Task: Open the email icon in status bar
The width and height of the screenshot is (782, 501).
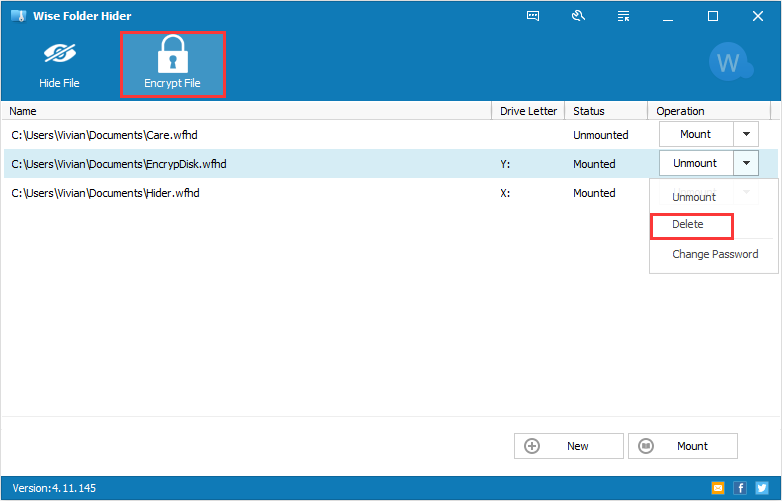Action: [718, 488]
